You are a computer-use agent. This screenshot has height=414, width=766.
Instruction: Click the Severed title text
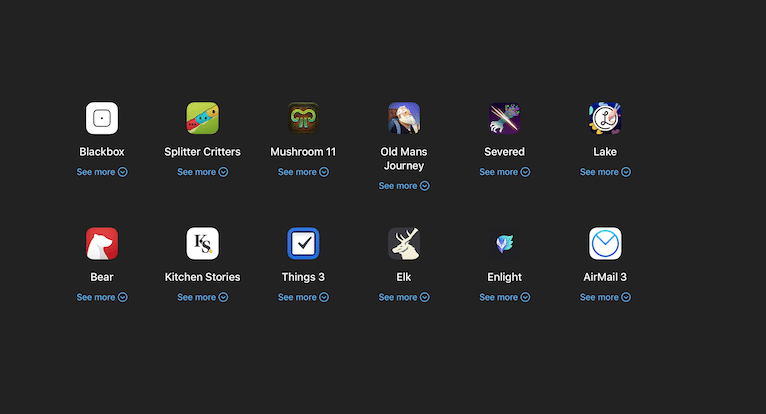(x=504, y=152)
